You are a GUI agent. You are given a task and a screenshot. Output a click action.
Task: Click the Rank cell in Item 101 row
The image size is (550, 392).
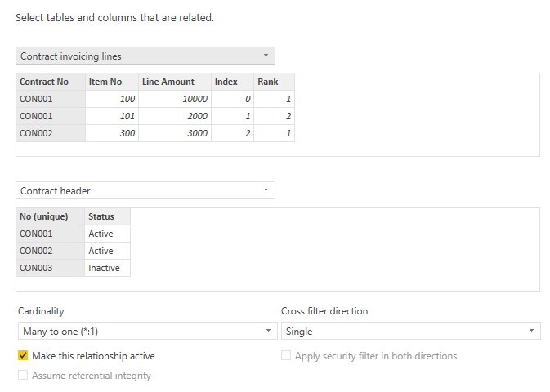[274, 116]
